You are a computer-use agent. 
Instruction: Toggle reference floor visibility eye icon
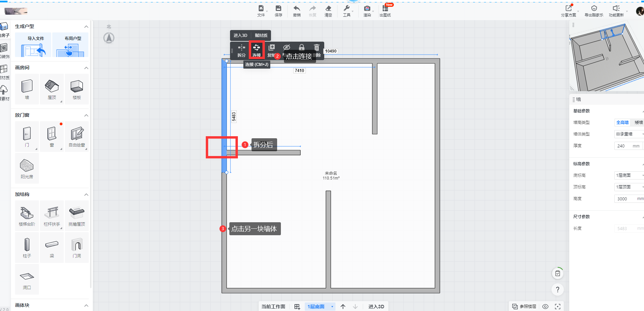[x=545, y=307]
